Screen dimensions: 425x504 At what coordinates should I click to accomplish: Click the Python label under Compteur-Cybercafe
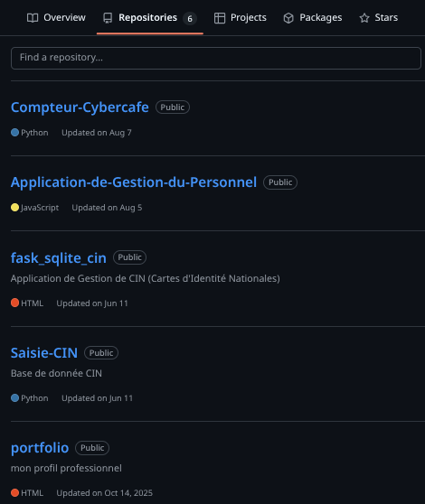click(34, 133)
